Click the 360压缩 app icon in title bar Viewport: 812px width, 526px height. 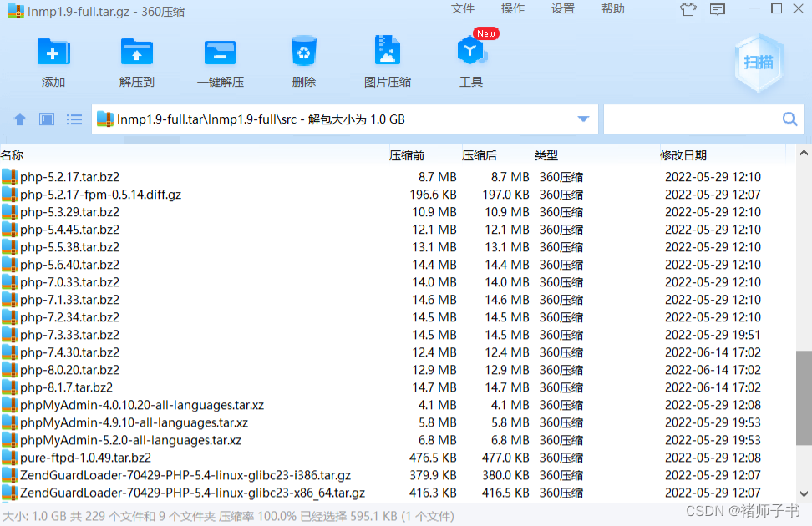coord(16,11)
